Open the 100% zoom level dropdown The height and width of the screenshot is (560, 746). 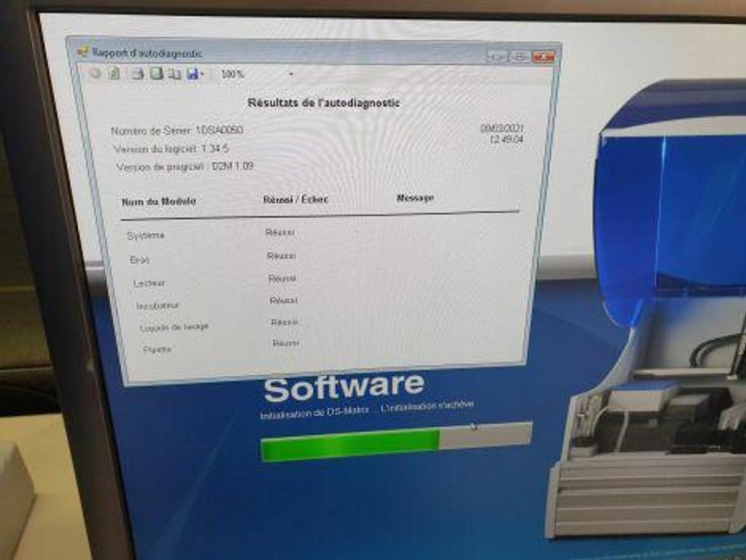coord(291,74)
